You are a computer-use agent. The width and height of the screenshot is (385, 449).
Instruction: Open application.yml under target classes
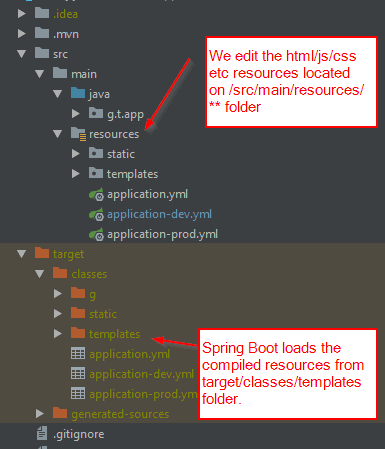[x=129, y=354]
